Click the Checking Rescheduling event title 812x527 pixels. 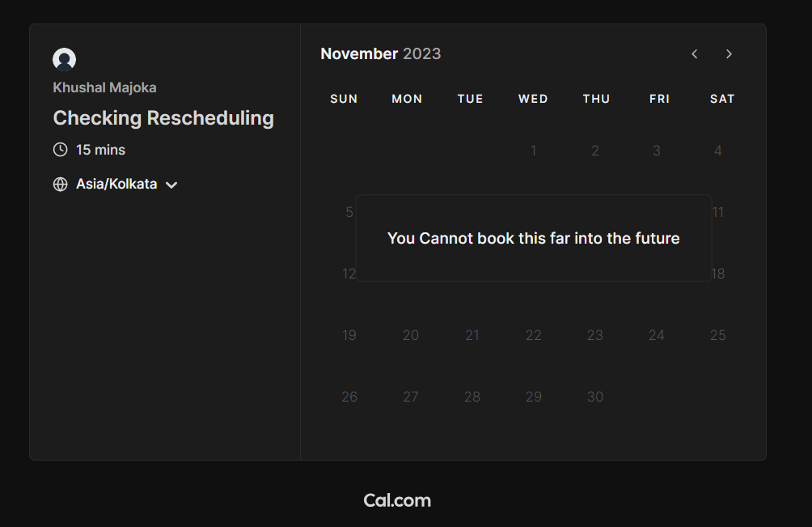coord(163,117)
